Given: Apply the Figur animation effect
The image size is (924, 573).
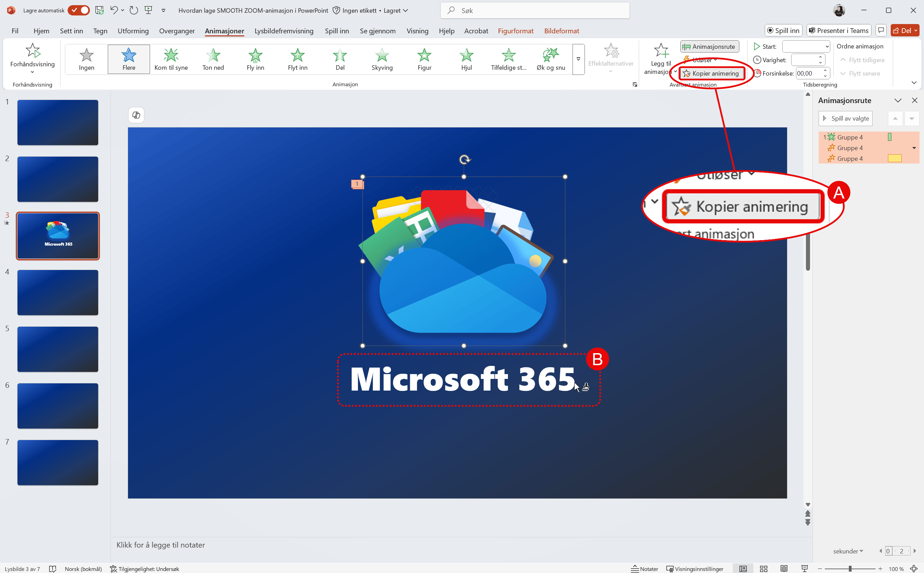Looking at the screenshot, I should tap(424, 59).
